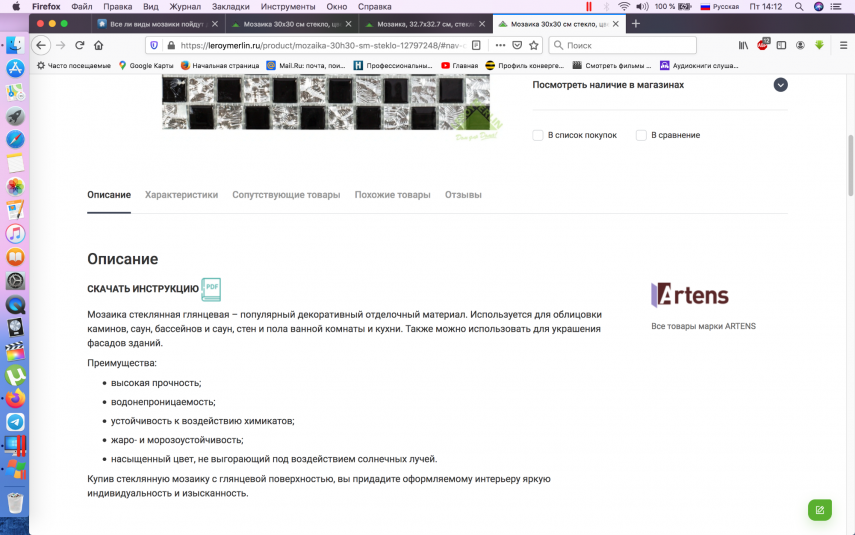
Task: Open 'Google Карты' bookmark
Action: coord(146,65)
